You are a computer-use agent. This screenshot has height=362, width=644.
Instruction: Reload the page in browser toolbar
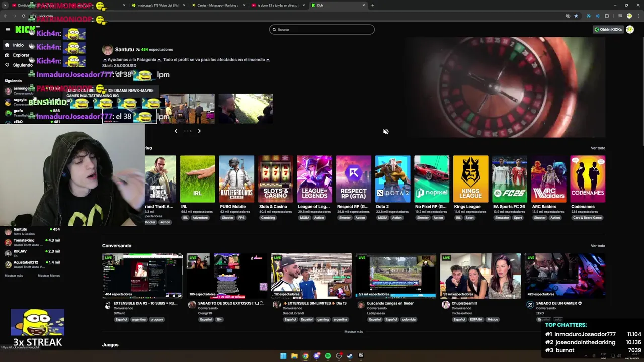[x=23, y=16]
